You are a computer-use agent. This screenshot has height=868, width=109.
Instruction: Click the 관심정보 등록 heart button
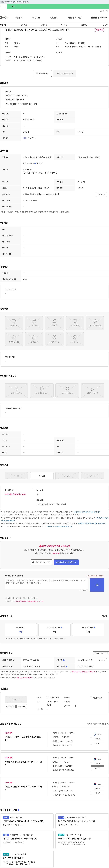(x=42, y=73)
